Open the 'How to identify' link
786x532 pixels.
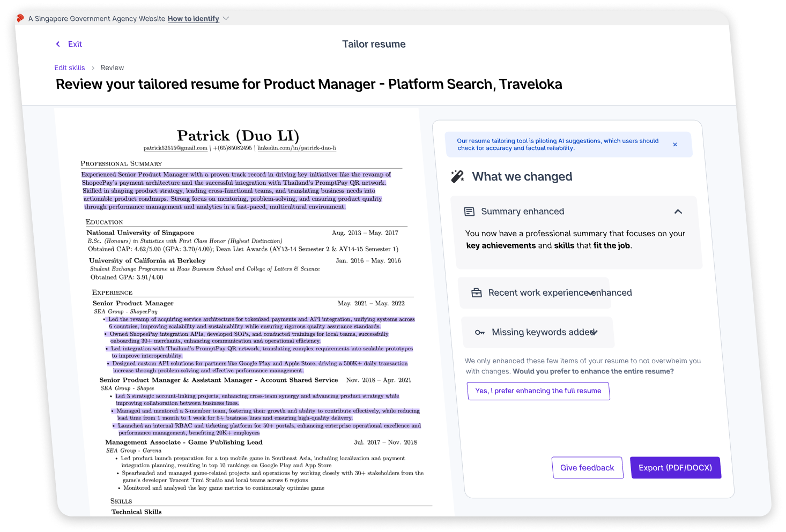(193, 19)
